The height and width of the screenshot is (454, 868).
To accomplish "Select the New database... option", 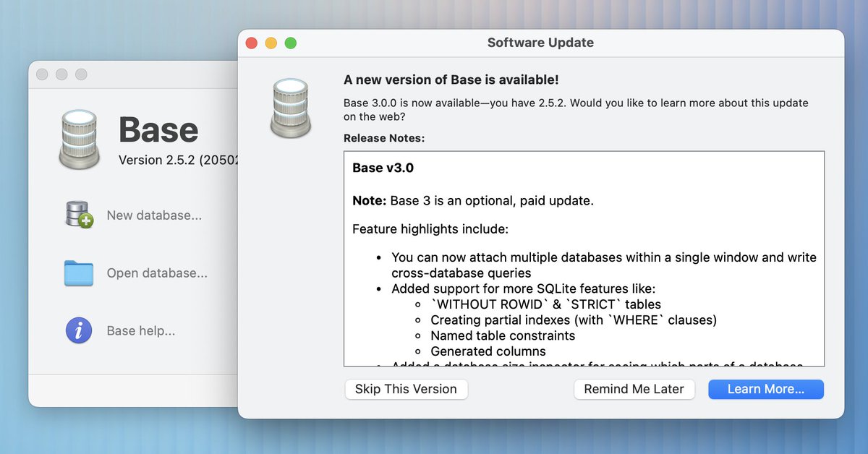I will [x=154, y=215].
